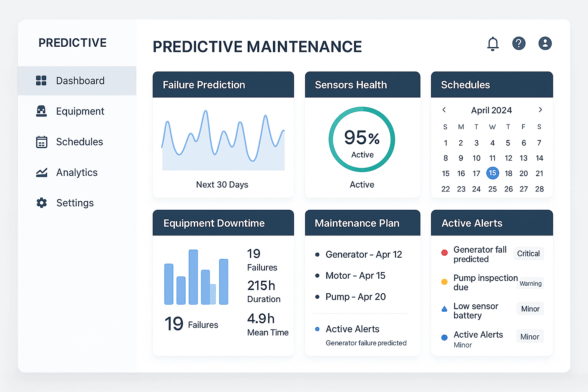
Task: Click the red Critical alert indicator dot
Action: [444, 253]
